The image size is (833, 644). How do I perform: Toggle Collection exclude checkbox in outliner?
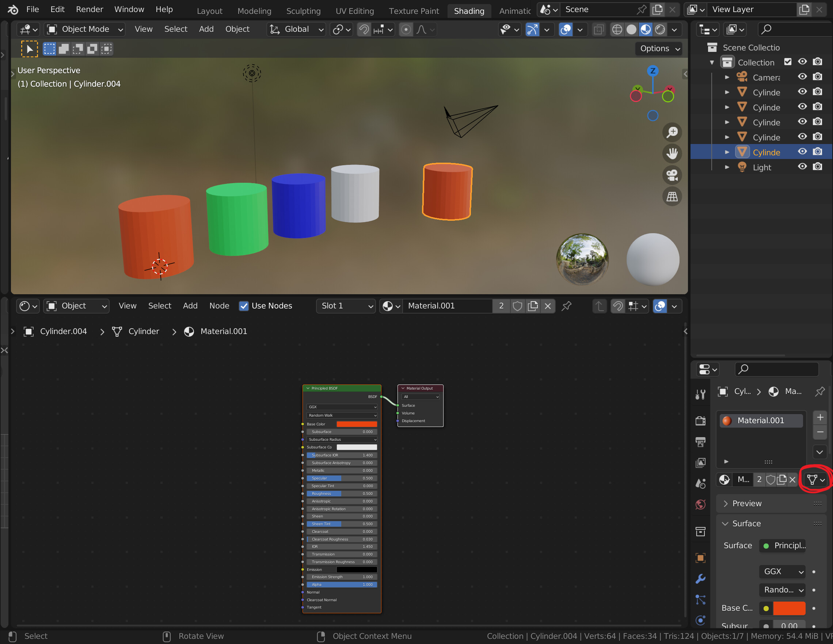788,62
